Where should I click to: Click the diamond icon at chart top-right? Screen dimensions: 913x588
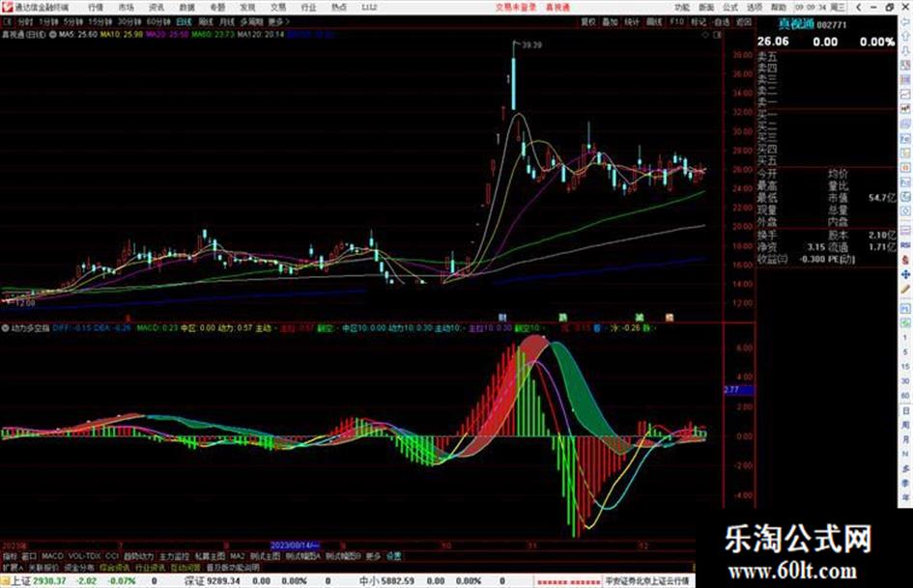[705, 35]
